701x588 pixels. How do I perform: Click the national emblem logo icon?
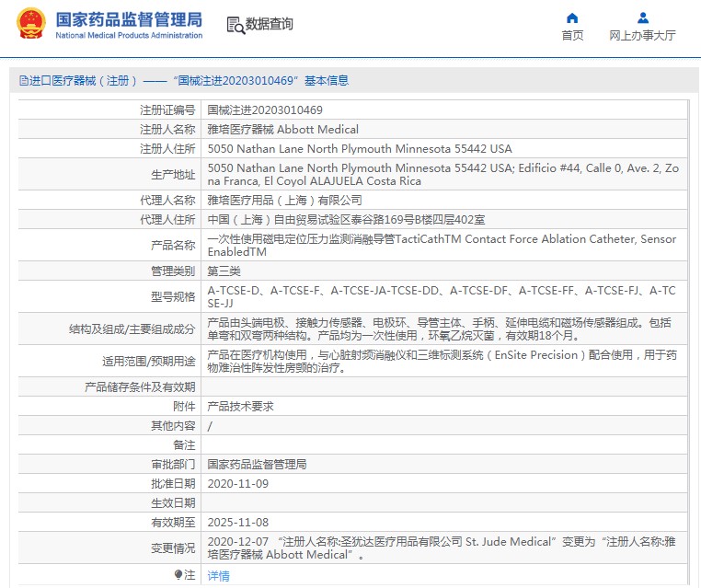pyautogui.click(x=31, y=24)
